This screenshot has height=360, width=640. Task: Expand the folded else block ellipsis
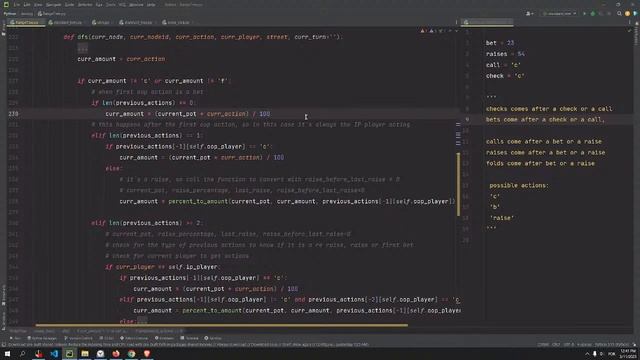click(x=142, y=321)
